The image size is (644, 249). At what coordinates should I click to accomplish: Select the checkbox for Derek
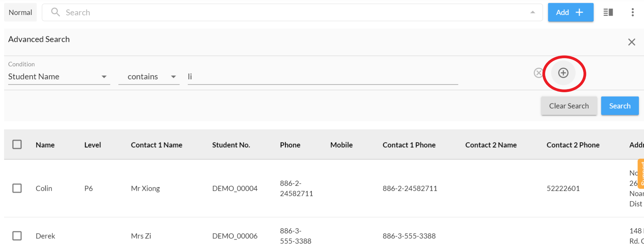coord(17,236)
